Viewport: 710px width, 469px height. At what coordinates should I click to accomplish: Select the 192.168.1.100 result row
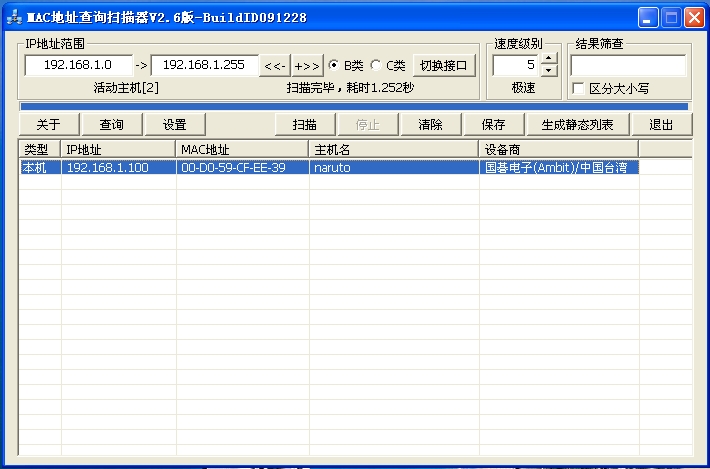(x=107, y=168)
